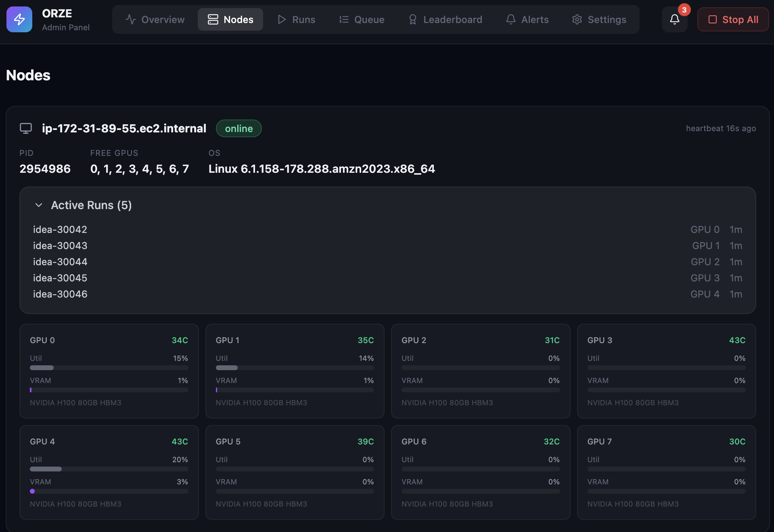The height and width of the screenshot is (532, 774).
Task: Click the Runs play triangle icon
Action: point(282,19)
